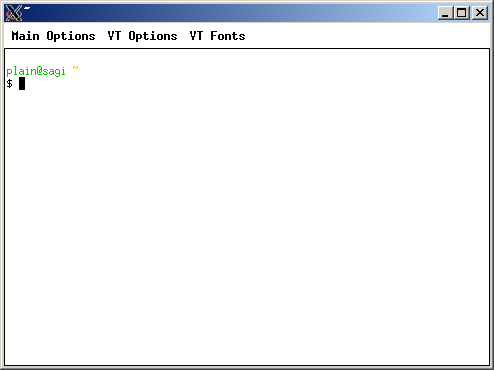Maximize the xterm window
494x370 pixels.
(462, 13)
